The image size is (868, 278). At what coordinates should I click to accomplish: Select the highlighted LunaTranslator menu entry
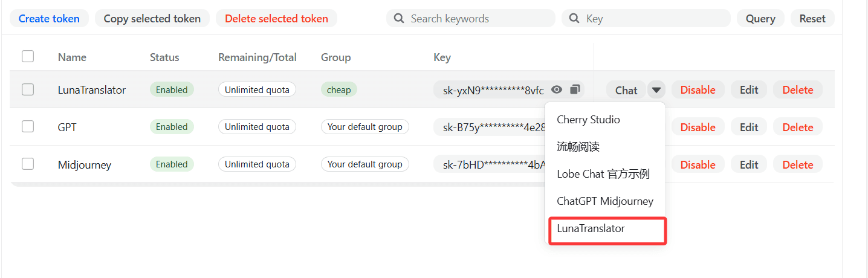591,228
